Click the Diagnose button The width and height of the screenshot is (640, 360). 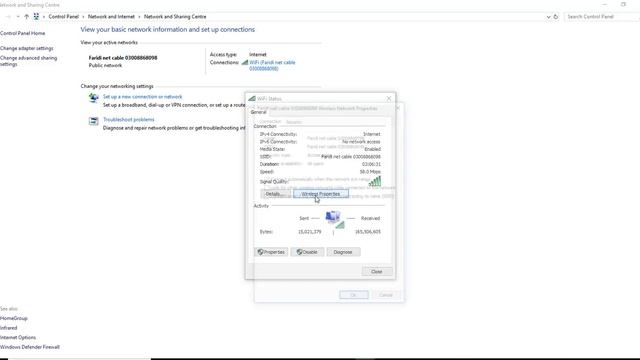tap(343, 252)
